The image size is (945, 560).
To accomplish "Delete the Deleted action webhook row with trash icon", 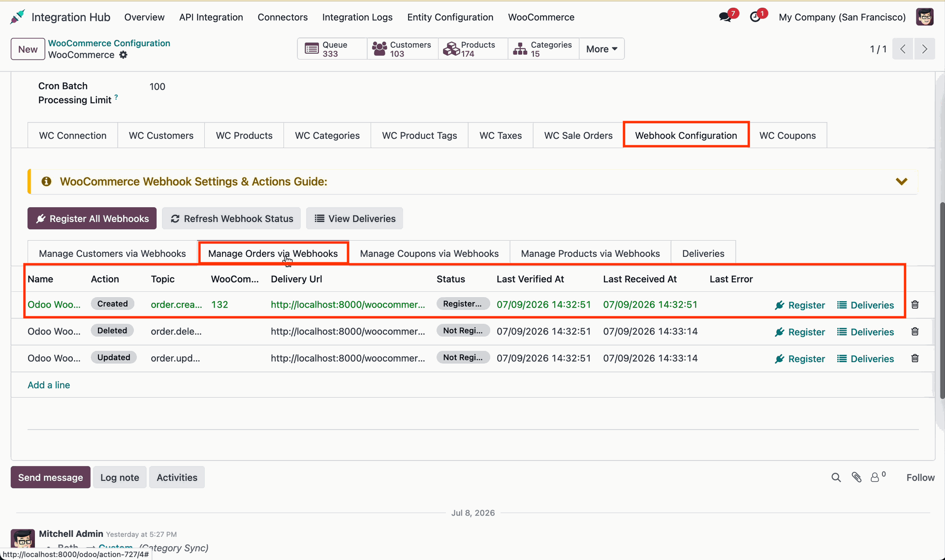I will pyautogui.click(x=915, y=332).
